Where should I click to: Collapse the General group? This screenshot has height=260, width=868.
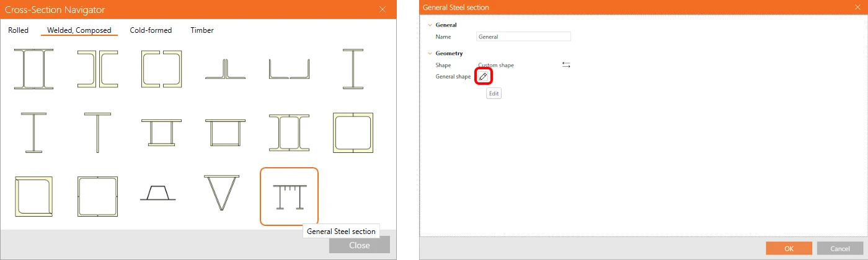(430, 25)
